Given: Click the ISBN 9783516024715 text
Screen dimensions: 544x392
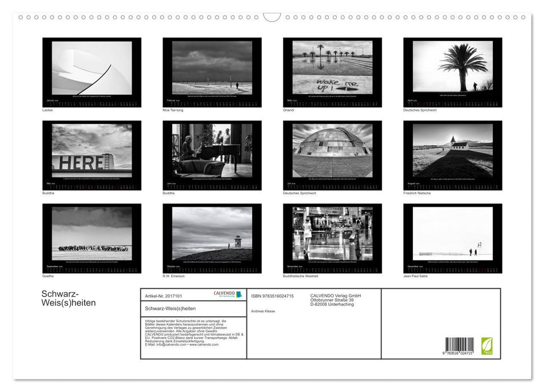Looking at the screenshot, I should point(272,296).
